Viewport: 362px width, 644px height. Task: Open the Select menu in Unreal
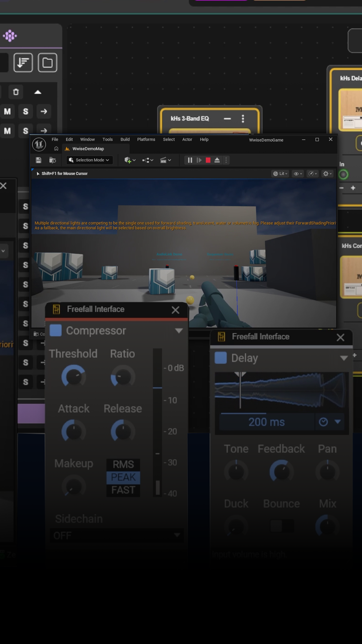point(169,140)
